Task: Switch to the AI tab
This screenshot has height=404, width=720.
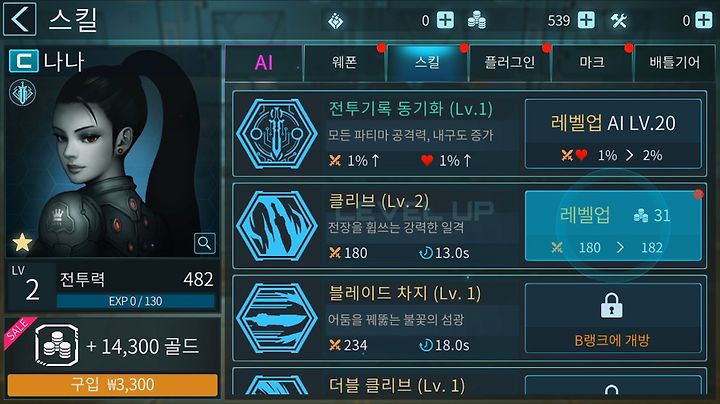Action: (x=264, y=62)
